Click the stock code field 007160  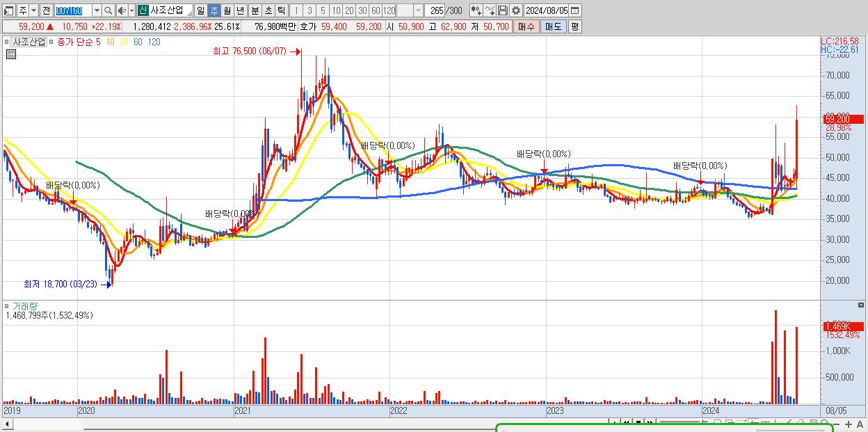(x=72, y=10)
